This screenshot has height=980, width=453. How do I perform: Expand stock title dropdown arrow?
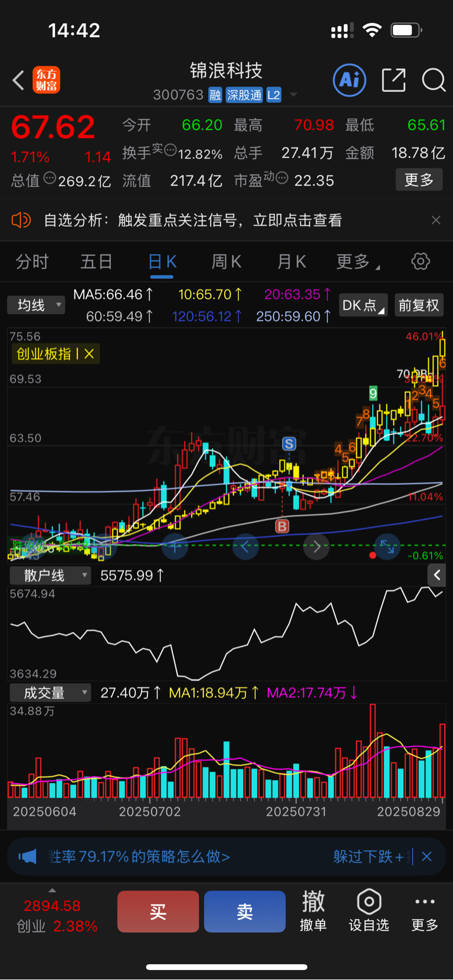tap(293, 95)
